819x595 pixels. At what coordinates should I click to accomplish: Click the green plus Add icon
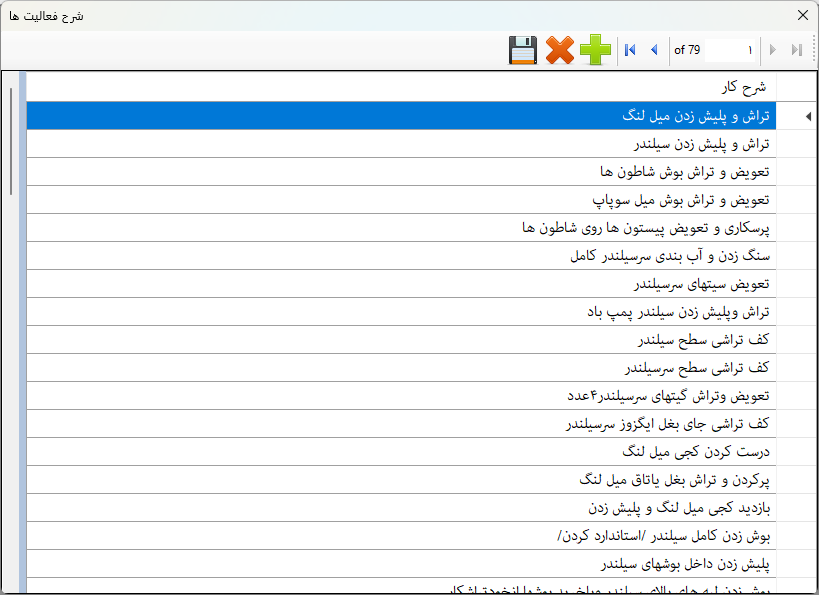pos(595,50)
